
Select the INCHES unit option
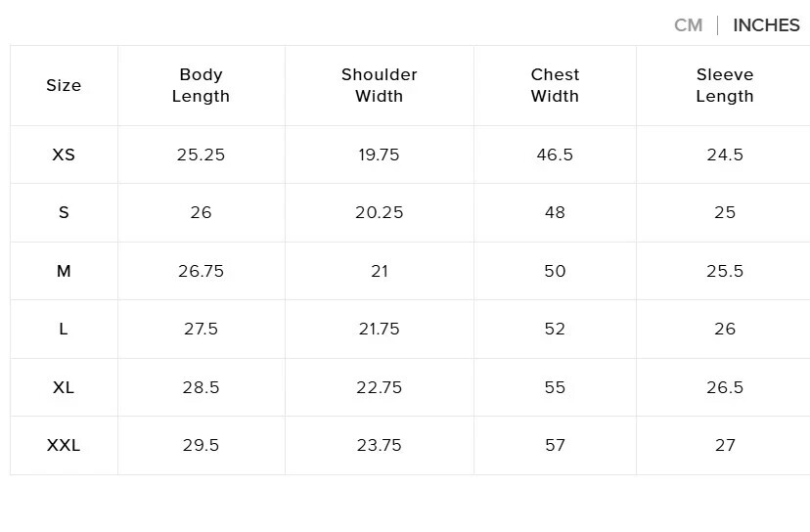766,25
